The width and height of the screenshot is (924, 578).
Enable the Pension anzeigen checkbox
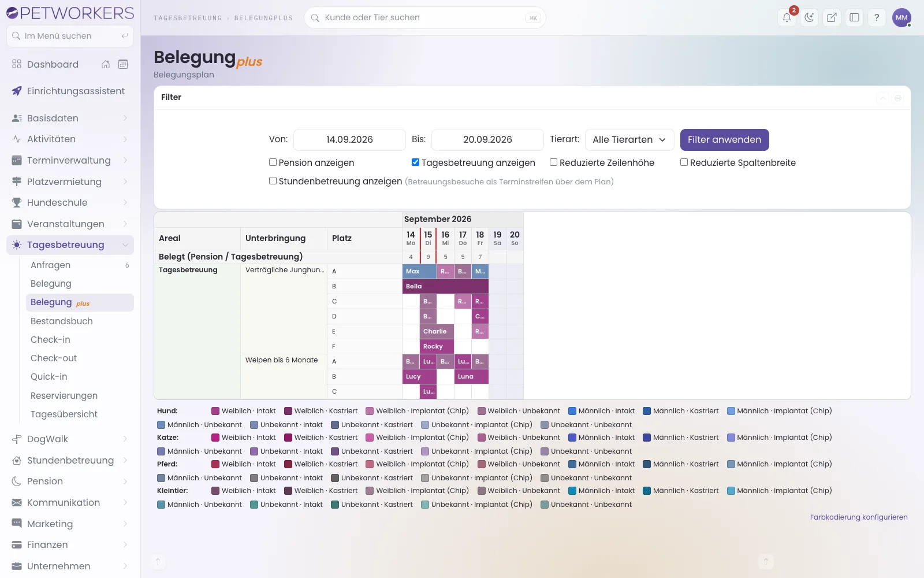tap(273, 162)
